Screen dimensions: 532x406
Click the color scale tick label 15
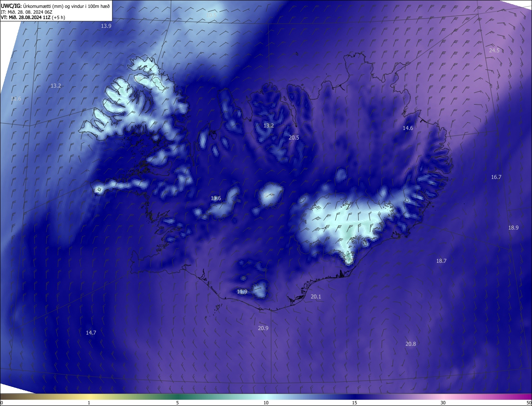[x=355, y=403]
